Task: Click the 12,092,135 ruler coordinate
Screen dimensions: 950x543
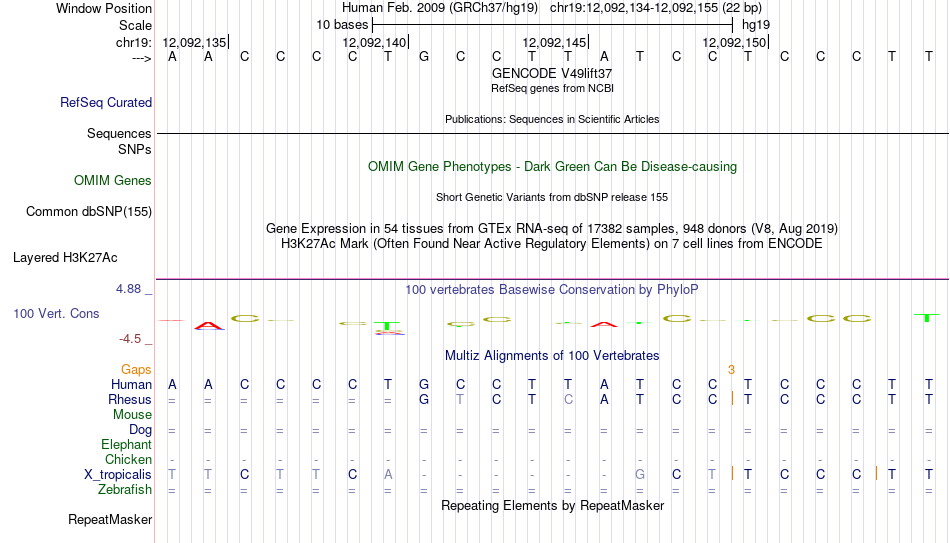Action: click(x=194, y=42)
